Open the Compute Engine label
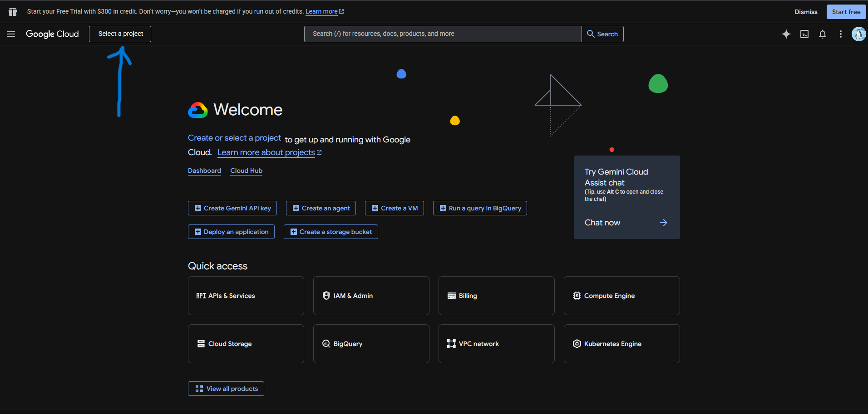The width and height of the screenshot is (868, 414). click(609, 296)
